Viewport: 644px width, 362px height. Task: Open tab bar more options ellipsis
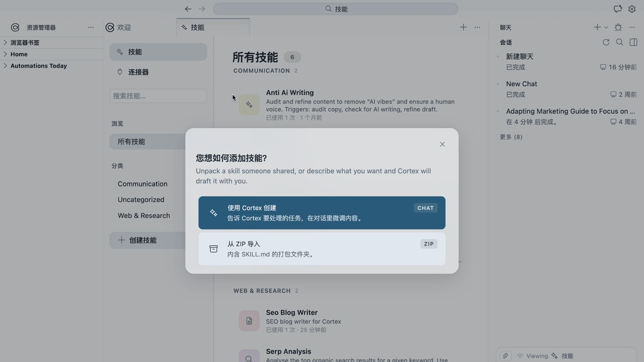(x=477, y=27)
